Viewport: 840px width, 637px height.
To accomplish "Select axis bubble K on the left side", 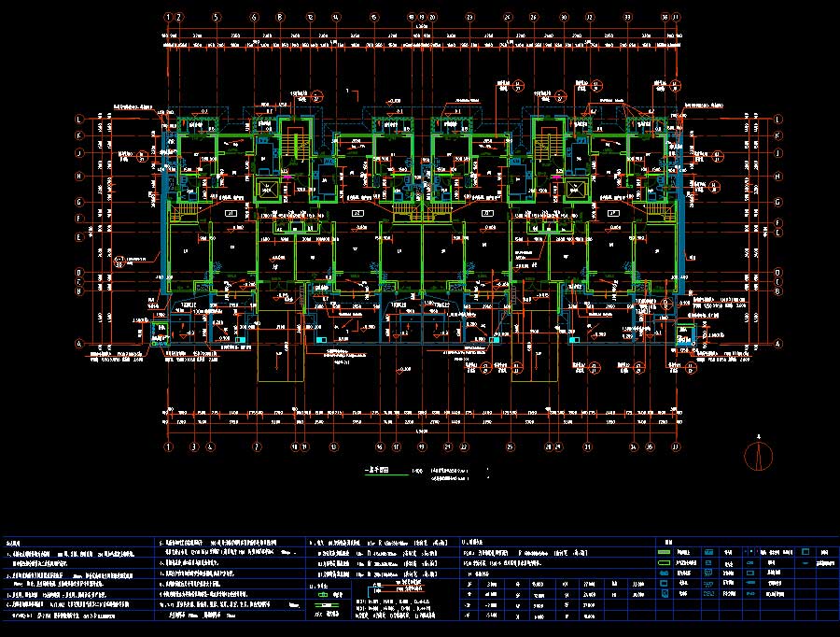I will (x=80, y=135).
